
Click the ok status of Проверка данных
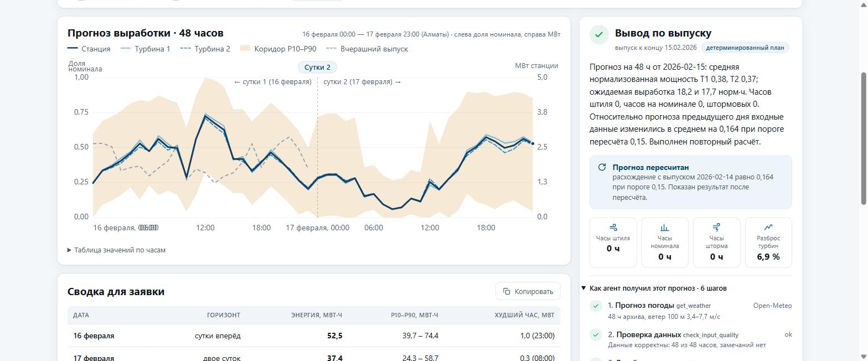pyautogui.click(x=788, y=334)
